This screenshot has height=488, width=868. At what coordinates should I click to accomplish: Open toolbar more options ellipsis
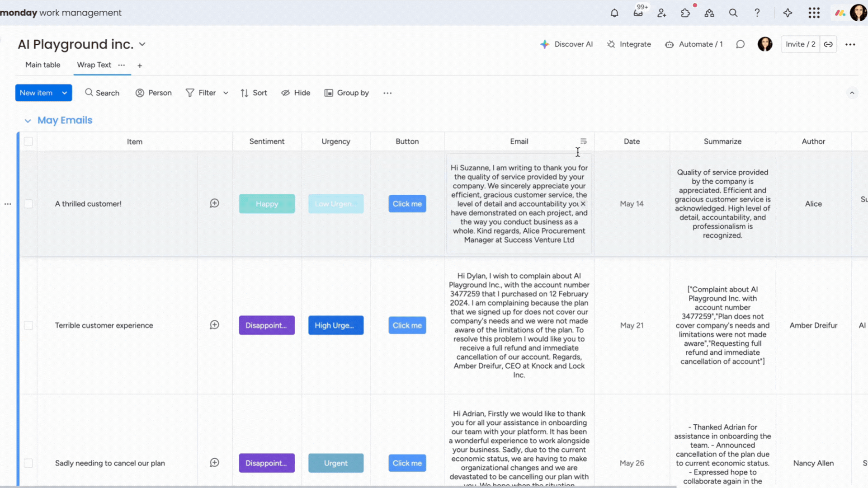[x=387, y=93]
